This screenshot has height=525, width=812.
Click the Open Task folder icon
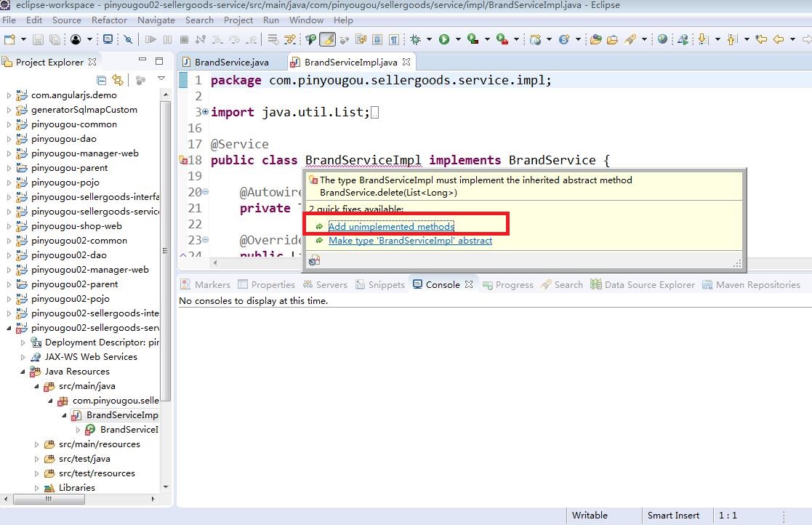(x=612, y=39)
